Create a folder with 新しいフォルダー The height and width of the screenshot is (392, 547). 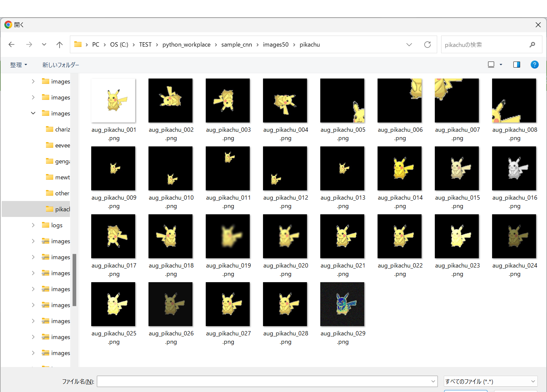61,65
